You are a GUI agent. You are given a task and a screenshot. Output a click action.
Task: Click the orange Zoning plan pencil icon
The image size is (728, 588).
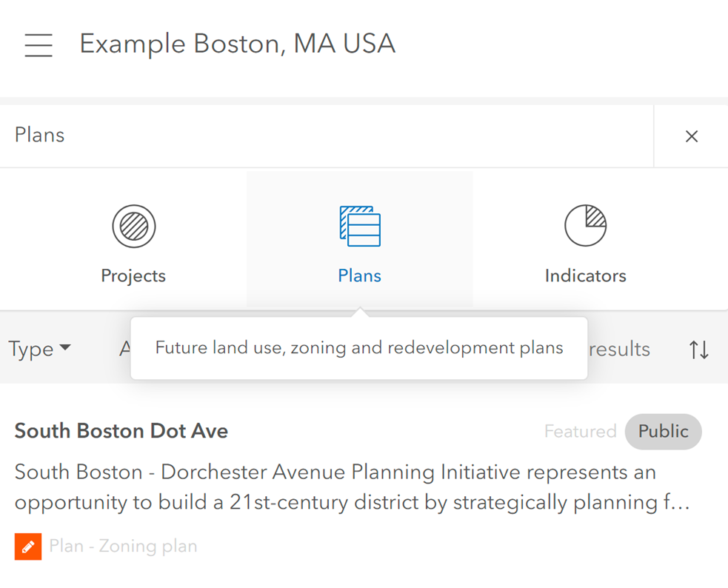(27, 546)
